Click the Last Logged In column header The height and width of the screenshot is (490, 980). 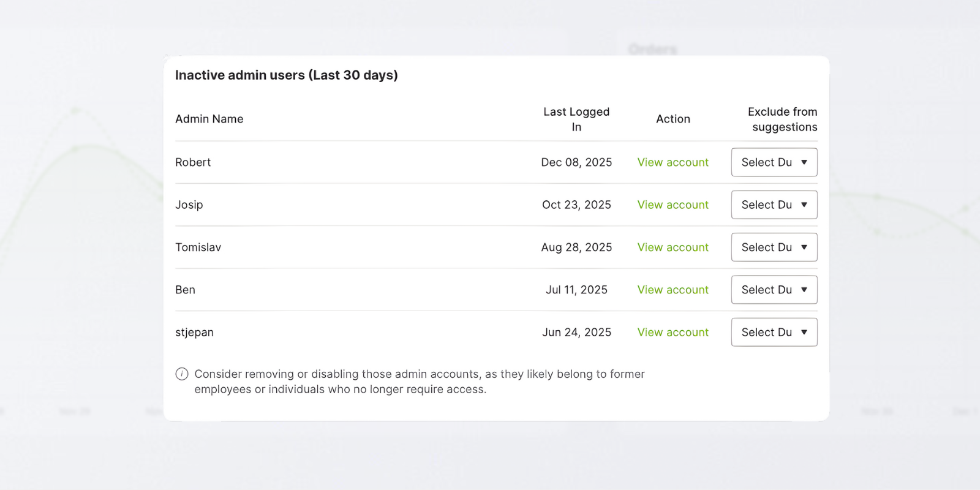click(576, 119)
